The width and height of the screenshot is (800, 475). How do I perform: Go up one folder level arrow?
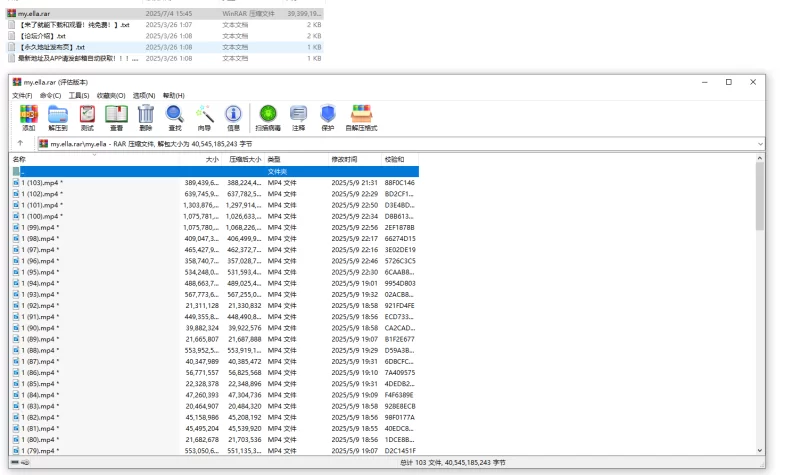coord(20,144)
